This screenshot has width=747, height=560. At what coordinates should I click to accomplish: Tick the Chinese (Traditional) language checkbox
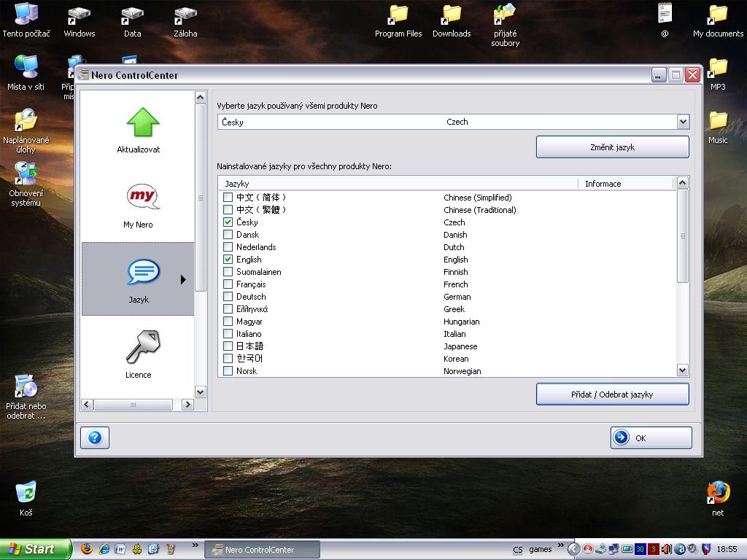(x=228, y=209)
